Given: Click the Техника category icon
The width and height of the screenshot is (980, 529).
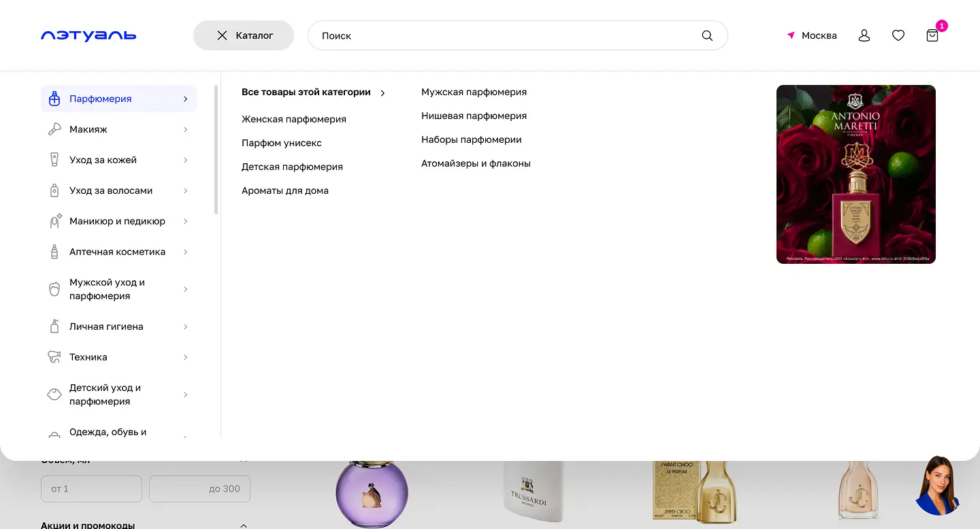Looking at the screenshot, I should [54, 357].
